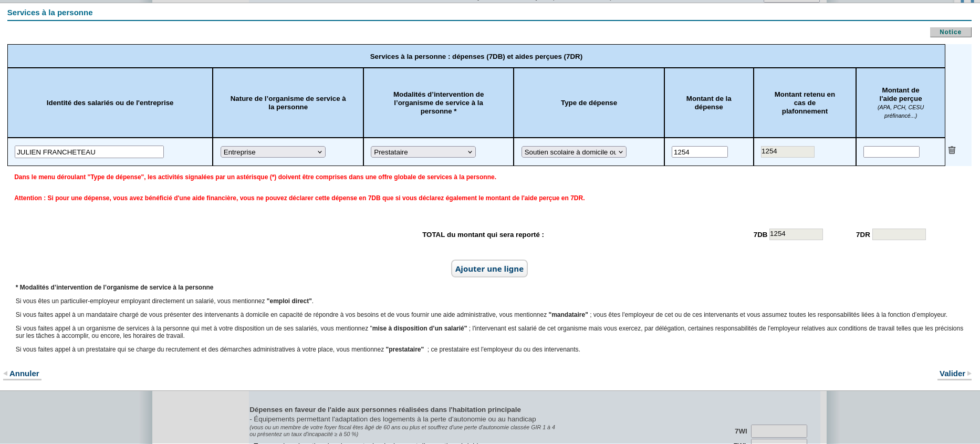Image resolution: width=980 pixels, height=444 pixels.
Task: Click the 7WI input box
Action: click(x=778, y=431)
